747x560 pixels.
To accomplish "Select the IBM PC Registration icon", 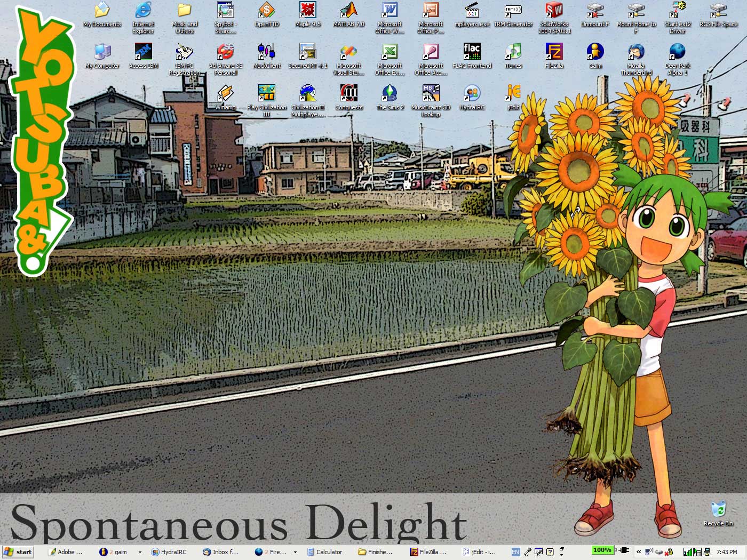I will [185, 59].
